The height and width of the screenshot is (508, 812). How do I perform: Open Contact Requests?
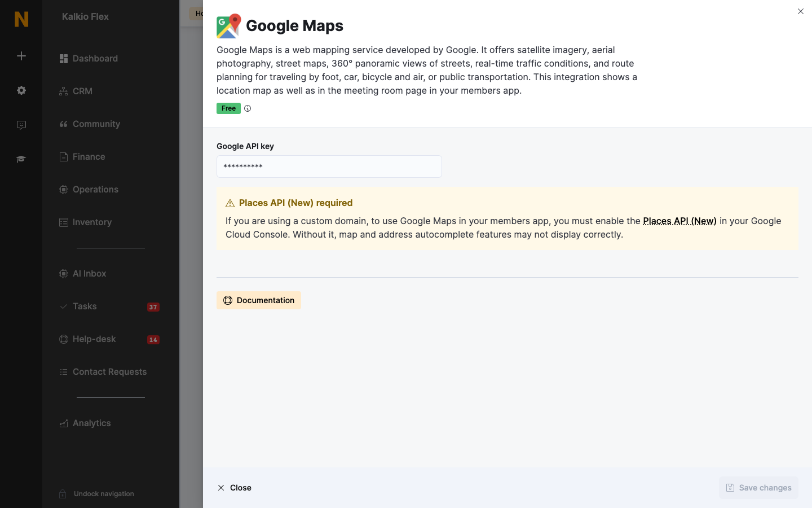pyautogui.click(x=111, y=372)
